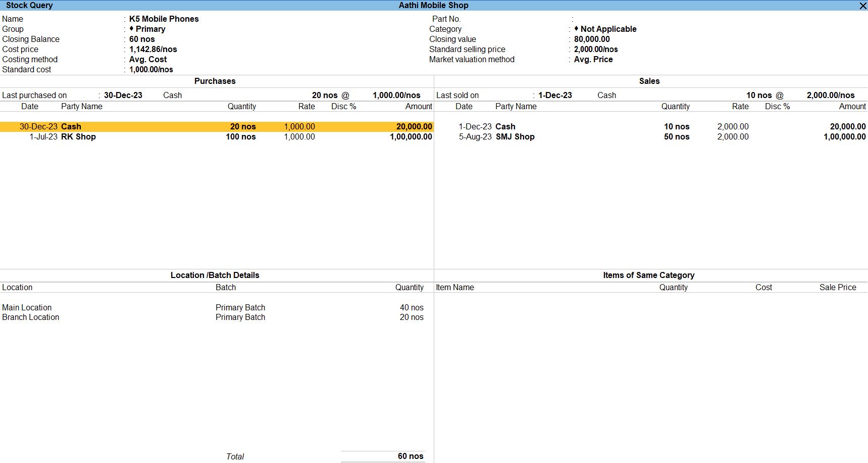The width and height of the screenshot is (868, 463).
Task: Open the SMJ Shop sales entry
Action: (651, 136)
